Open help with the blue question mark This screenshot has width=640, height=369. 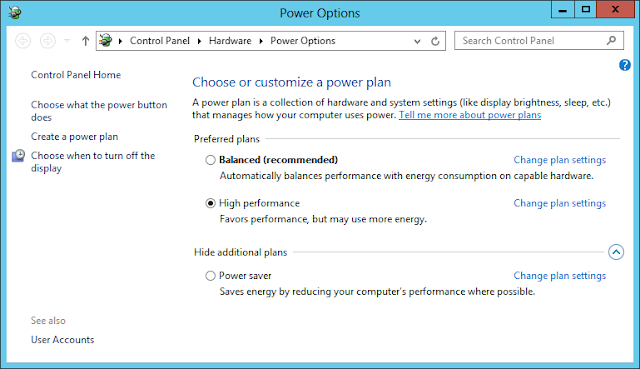(624, 65)
